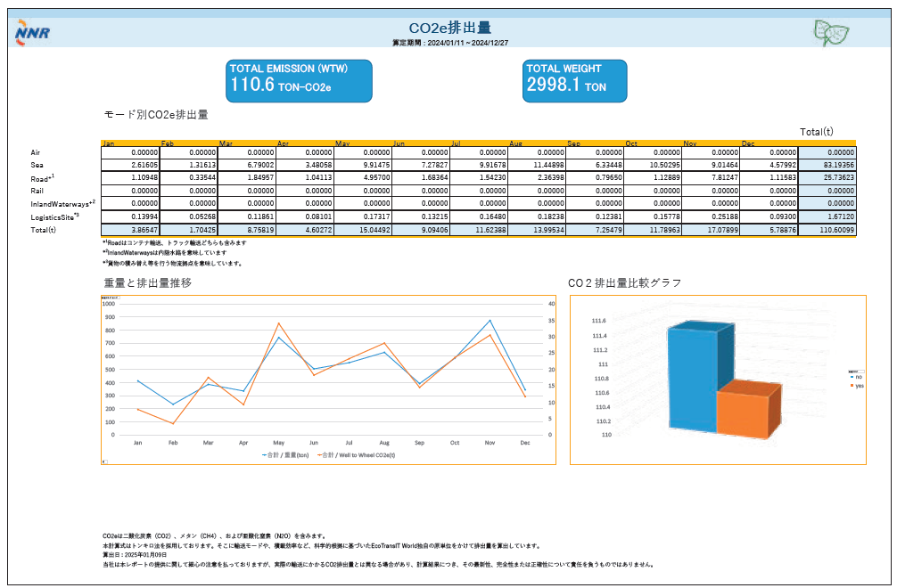Click Road November cell 7.81247
The image size is (897, 588).
click(711, 177)
